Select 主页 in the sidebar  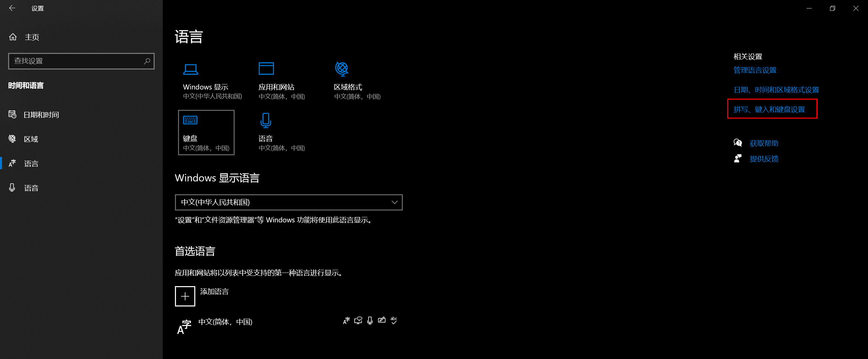32,37
